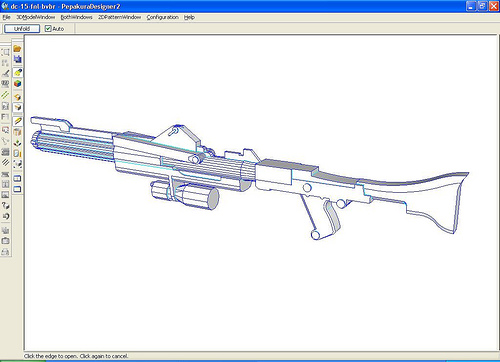The width and height of the screenshot is (500, 362).
Task: Click the open folder icon
Action: coord(17,49)
